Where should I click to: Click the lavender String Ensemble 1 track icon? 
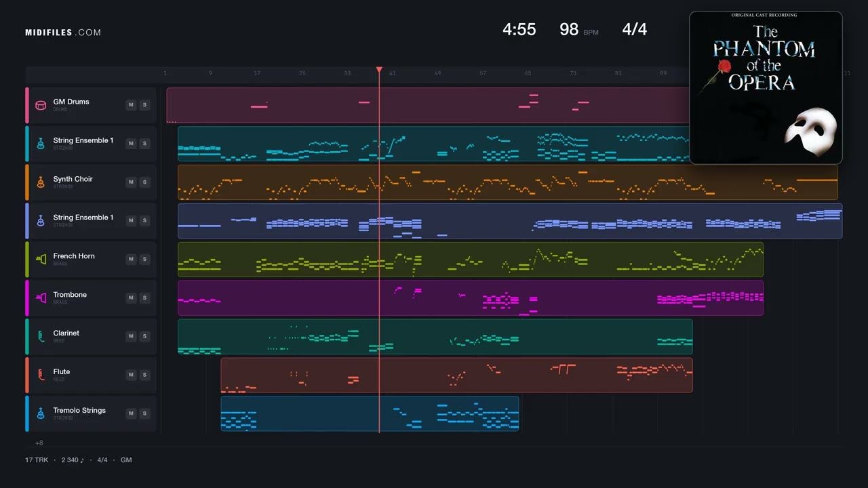[x=41, y=221]
